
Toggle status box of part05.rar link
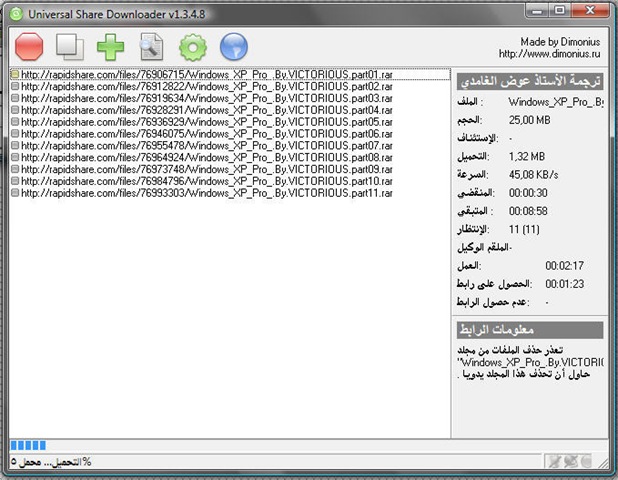15,121
